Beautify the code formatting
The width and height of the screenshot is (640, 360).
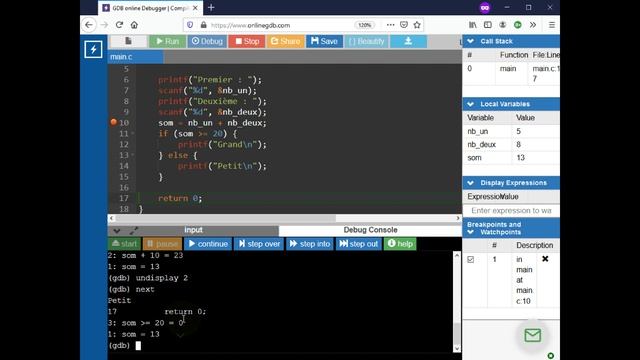pos(367,41)
